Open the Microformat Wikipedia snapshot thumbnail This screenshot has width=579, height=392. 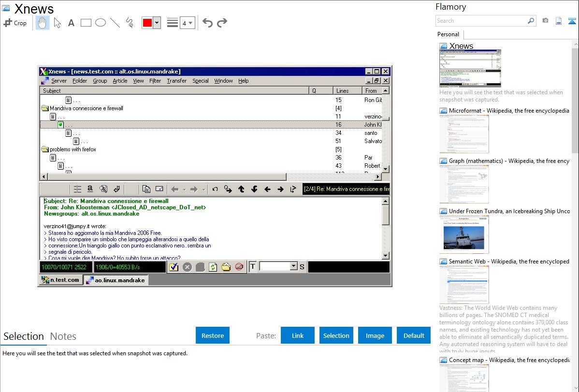[x=464, y=134]
